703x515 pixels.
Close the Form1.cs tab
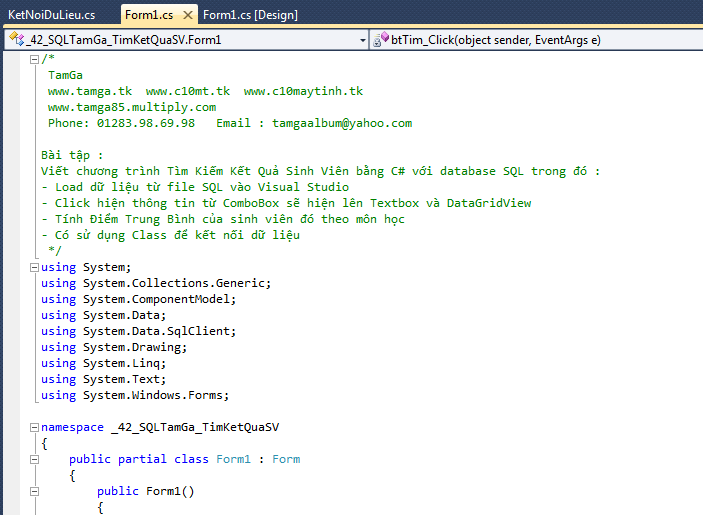tap(188, 15)
